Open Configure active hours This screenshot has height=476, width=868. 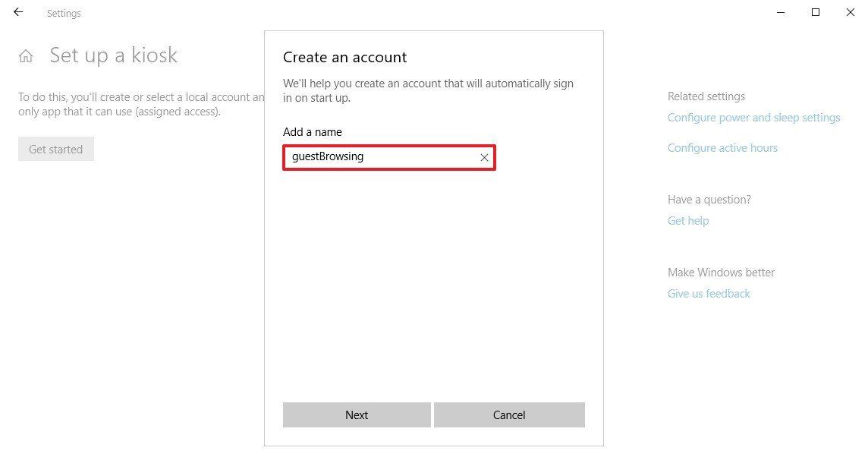click(722, 147)
